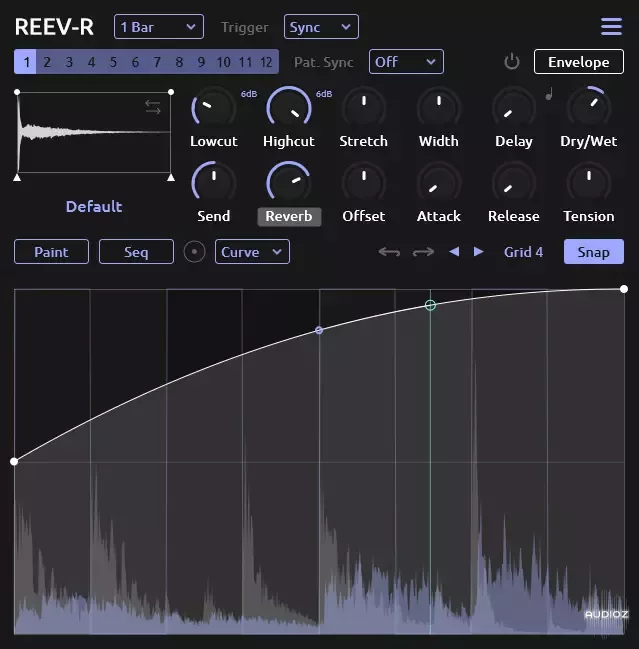
Task: Click the Highcut knob
Action: tap(289, 108)
